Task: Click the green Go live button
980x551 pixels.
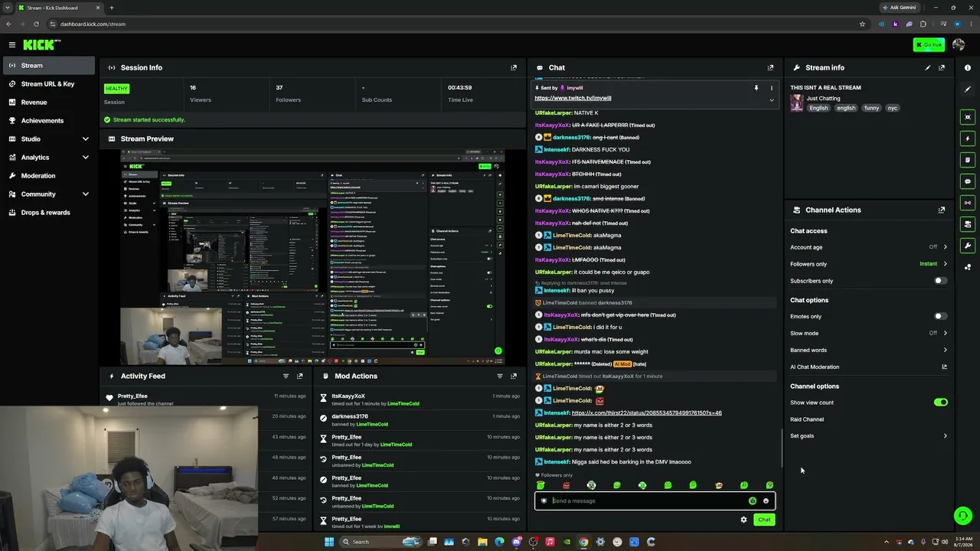Action: [x=929, y=45]
